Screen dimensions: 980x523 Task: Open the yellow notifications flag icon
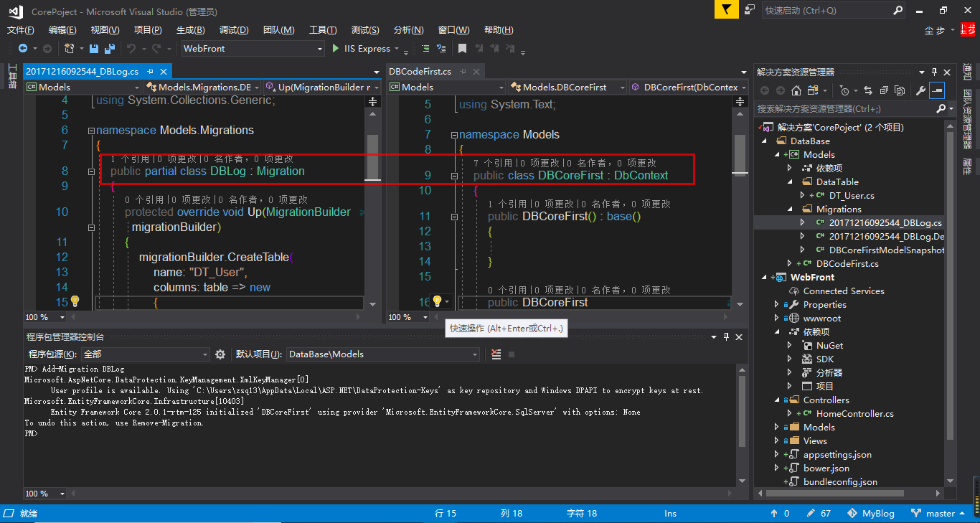(727, 10)
